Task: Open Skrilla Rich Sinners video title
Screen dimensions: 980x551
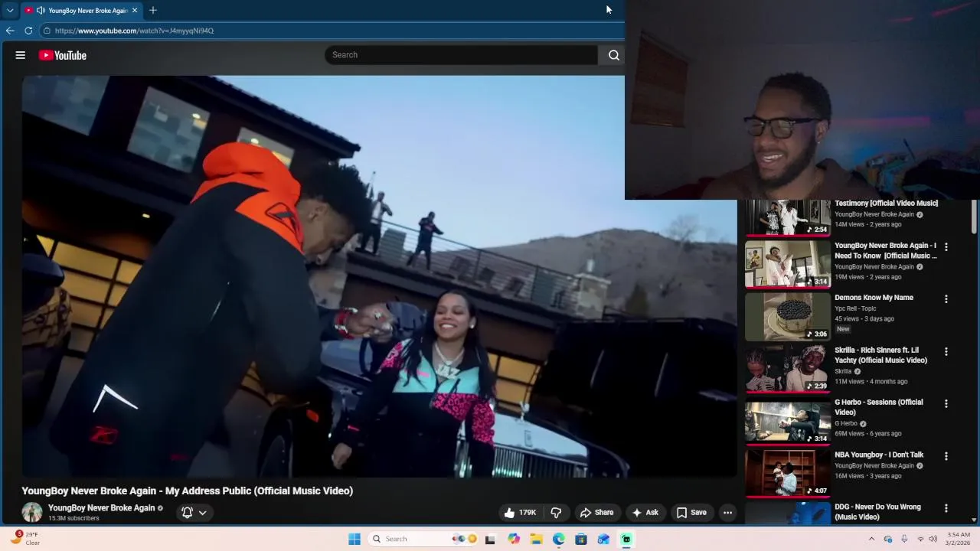Action: [x=881, y=355]
